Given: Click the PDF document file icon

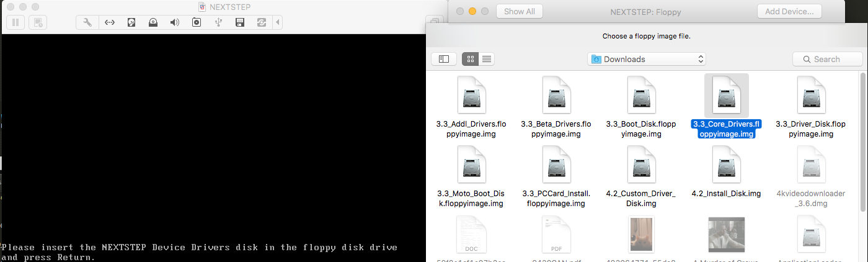Looking at the screenshot, I should point(556,234).
